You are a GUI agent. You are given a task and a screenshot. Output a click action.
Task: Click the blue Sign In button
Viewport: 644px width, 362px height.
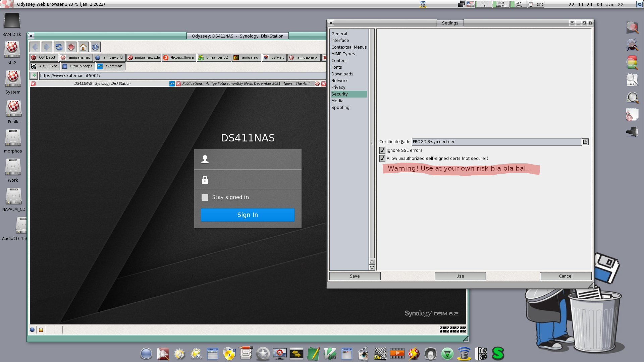click(248, 215)
